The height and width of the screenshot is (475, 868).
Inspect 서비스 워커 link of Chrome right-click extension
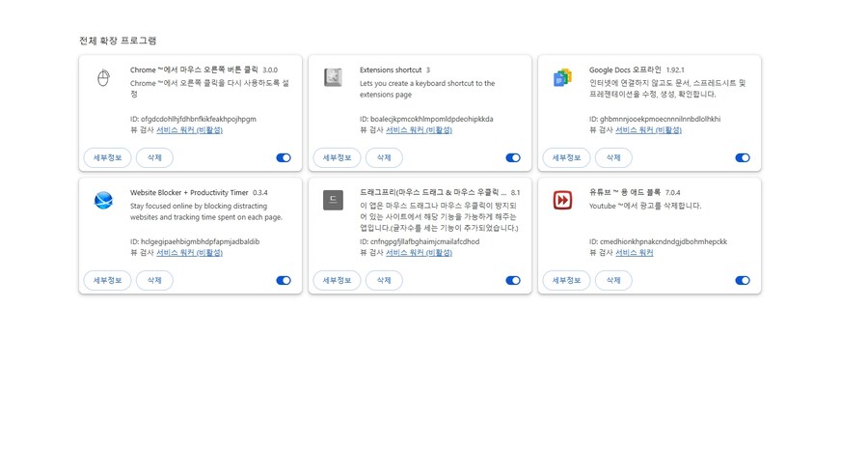click(189, 130)
